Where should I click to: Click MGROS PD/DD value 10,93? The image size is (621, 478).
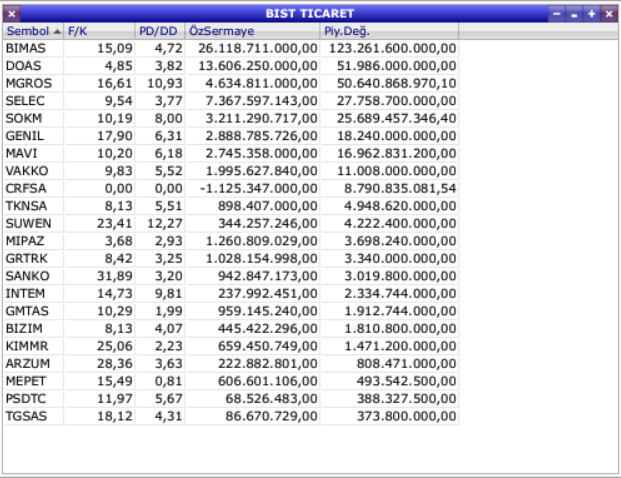165,83
